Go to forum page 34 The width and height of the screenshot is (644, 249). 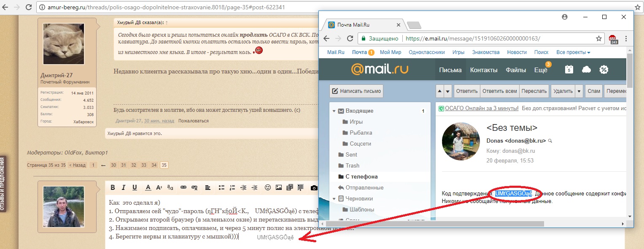154,165
